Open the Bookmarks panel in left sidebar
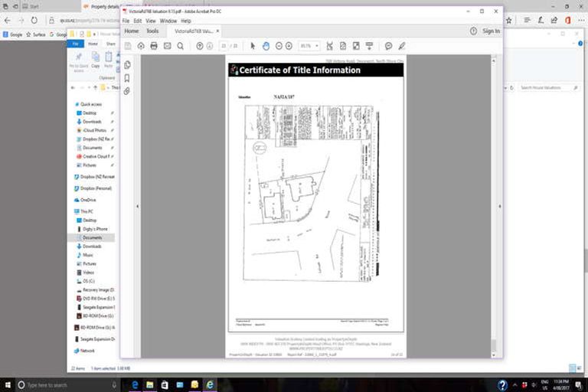Image resolution: width=588 pixels, height=392 pixels. 127,78
